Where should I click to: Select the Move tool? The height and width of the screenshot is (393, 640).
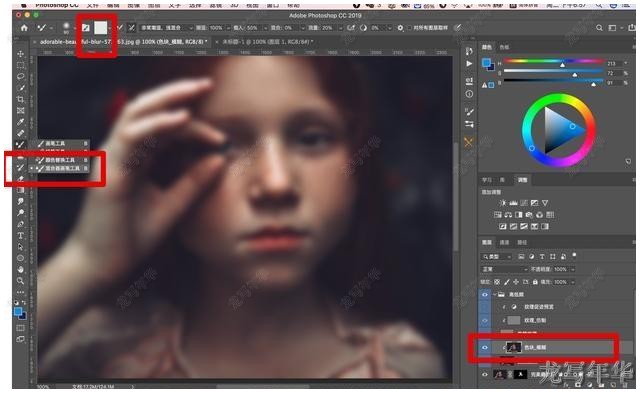point(20,54)
